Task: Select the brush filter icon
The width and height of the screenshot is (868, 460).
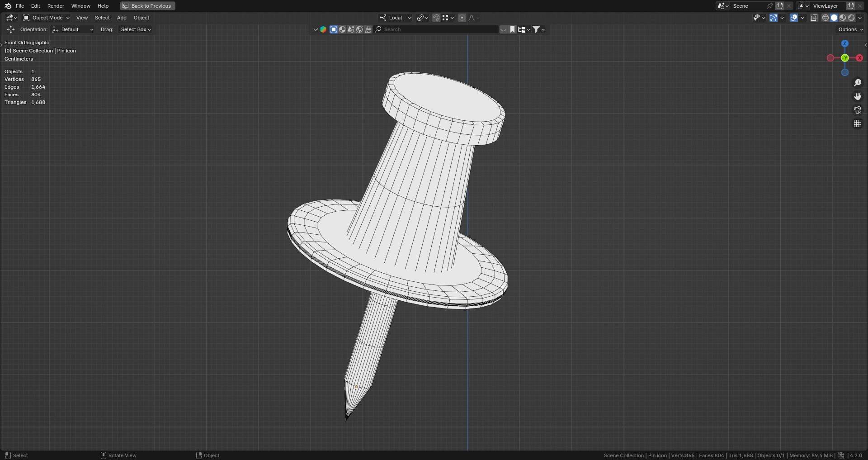Action: pos(368,29)
